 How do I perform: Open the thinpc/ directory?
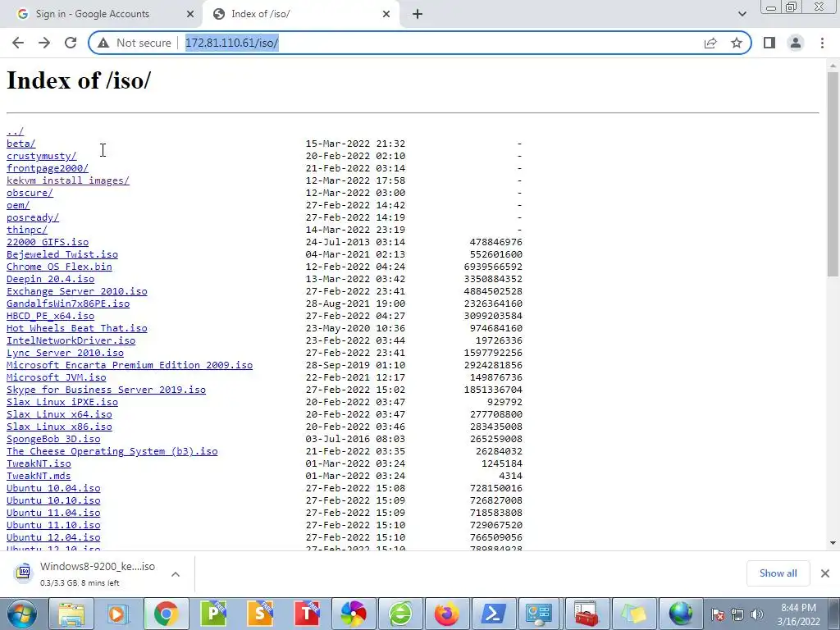27,230
